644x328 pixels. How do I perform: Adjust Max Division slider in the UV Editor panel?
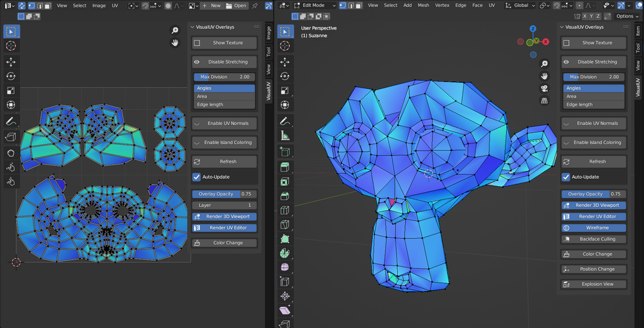(x=224, y=77)
